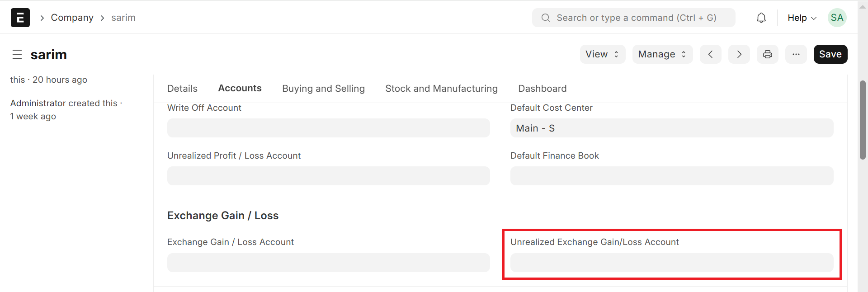868x292 pixels.
Task: Toggle the sidebar hamburger menu icon
Action: [x=17, y=55]
